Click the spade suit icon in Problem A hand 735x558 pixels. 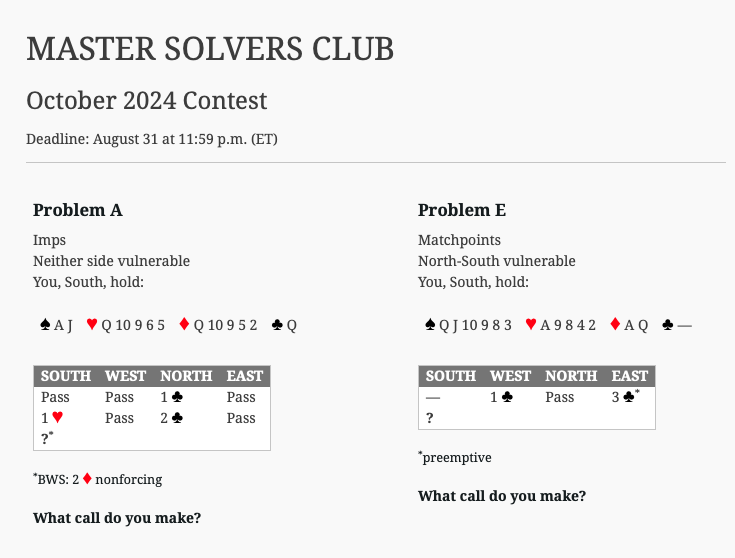[x=45, y=324]
